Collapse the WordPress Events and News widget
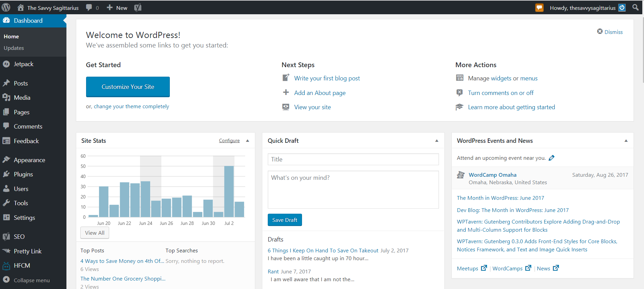Screen dimensions: 644x289 click(x=626, y=141)
